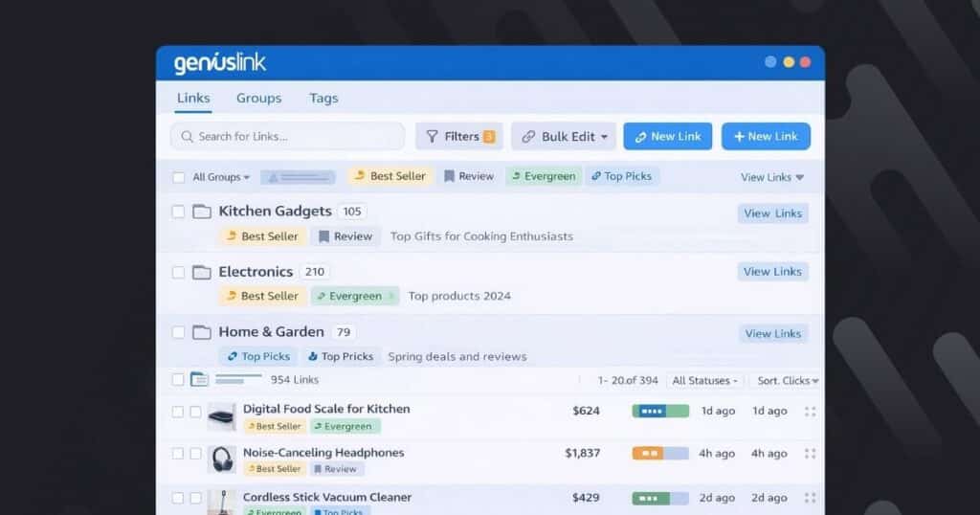The image size is (980, 515).
Task: Tick the Electronics group checkbox
Action: coord(178,272)
